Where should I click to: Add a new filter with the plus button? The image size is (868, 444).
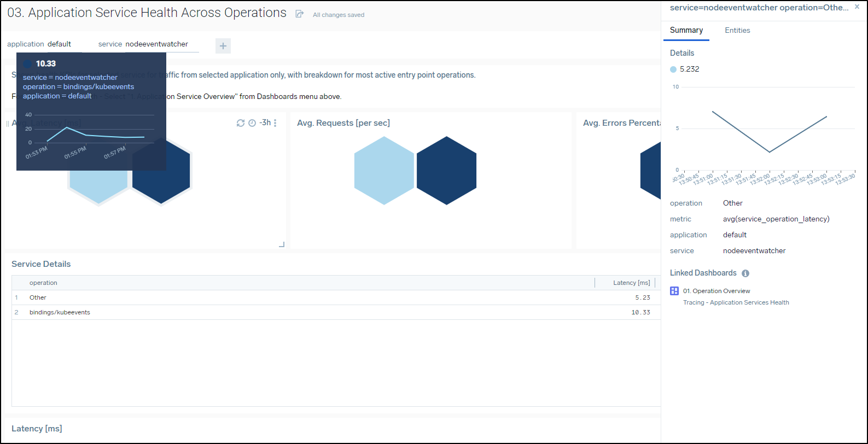pyautogui.click(x=223, y=46)
